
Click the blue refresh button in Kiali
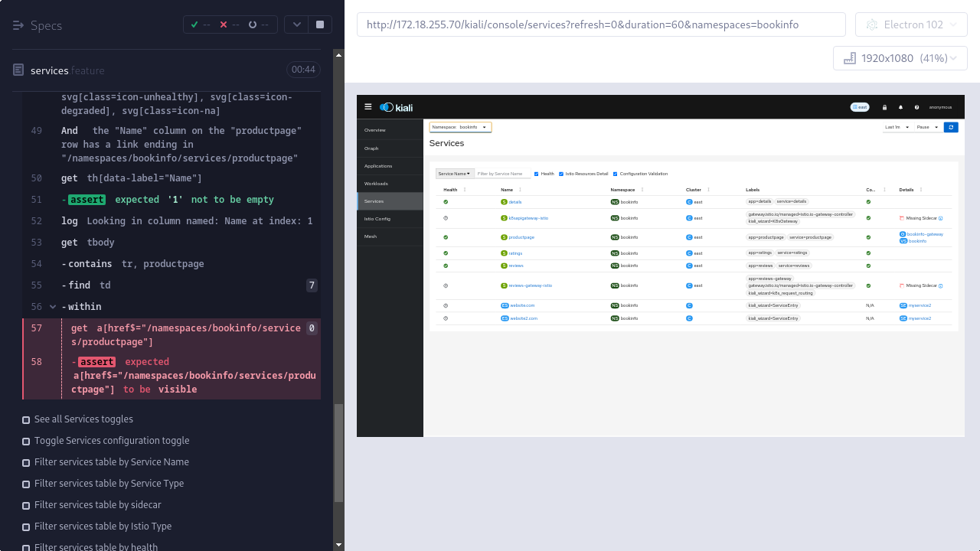point(950,127)
